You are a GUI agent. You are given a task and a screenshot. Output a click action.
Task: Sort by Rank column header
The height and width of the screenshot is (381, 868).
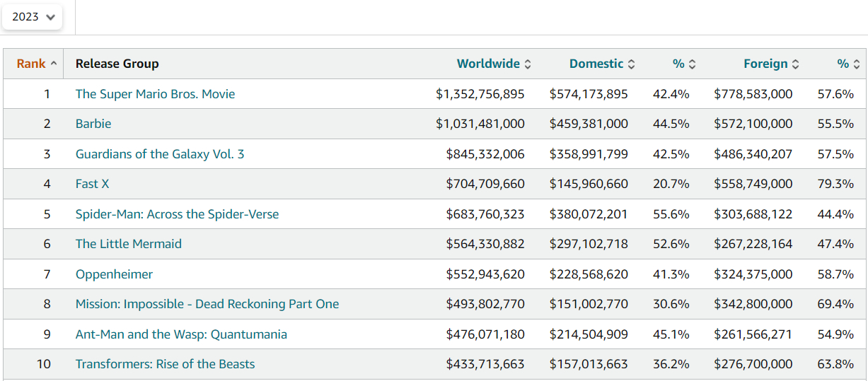click(x=32, y=64)
